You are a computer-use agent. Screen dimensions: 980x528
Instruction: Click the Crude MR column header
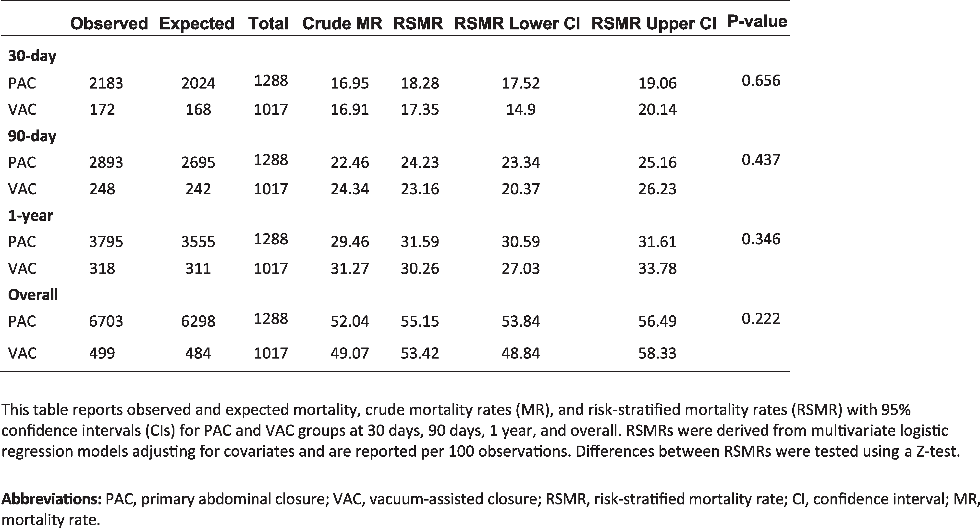pyautogui.click(x=342, y=24)
